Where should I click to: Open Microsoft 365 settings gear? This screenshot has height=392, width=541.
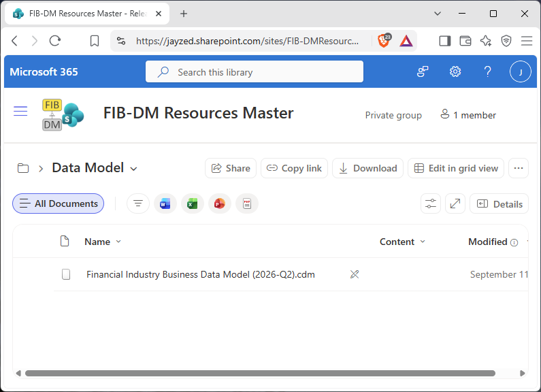pyautogui.click(x=455, y=71)
